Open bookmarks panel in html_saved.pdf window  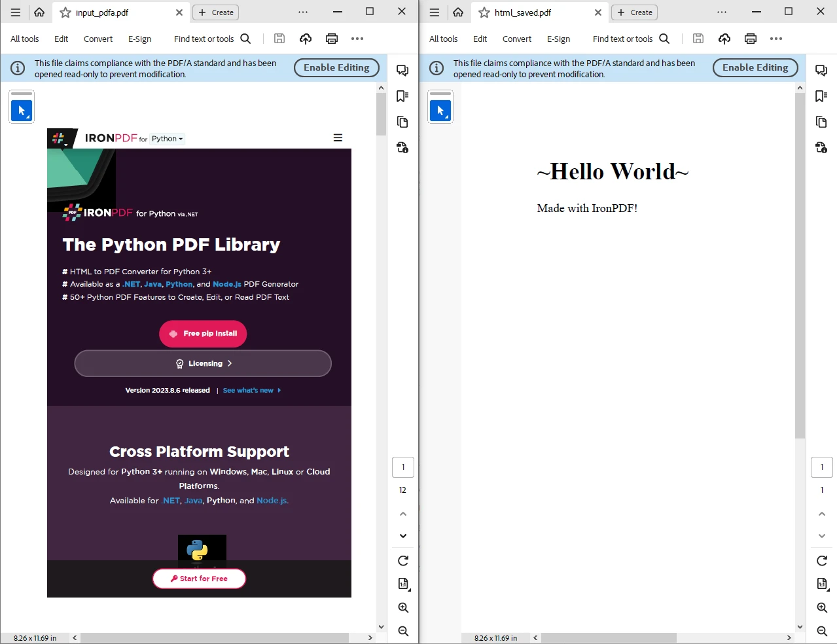point(821,96)
